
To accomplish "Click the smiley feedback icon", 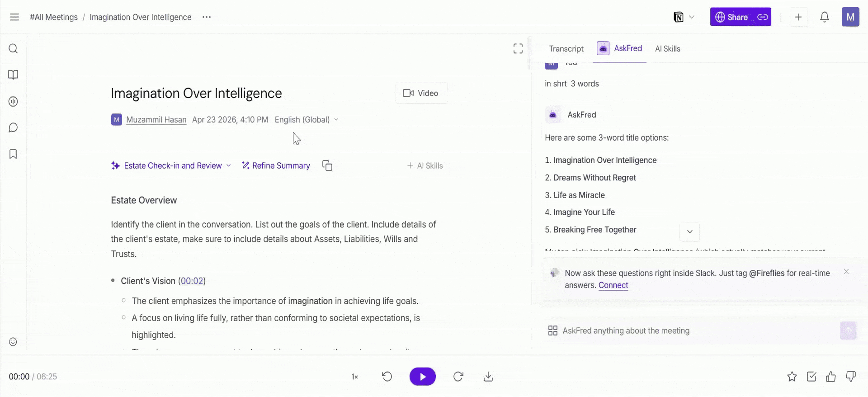I will 13,342.
